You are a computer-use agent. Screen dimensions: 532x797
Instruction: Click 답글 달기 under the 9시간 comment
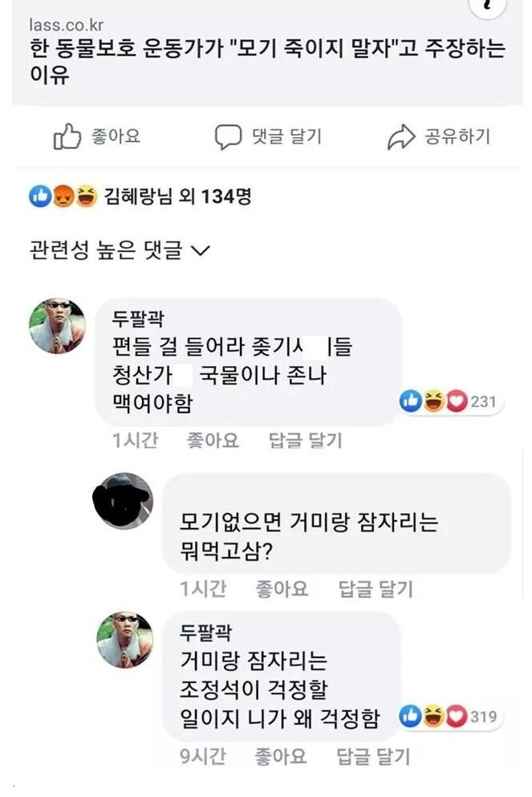(x=372, y=755)
